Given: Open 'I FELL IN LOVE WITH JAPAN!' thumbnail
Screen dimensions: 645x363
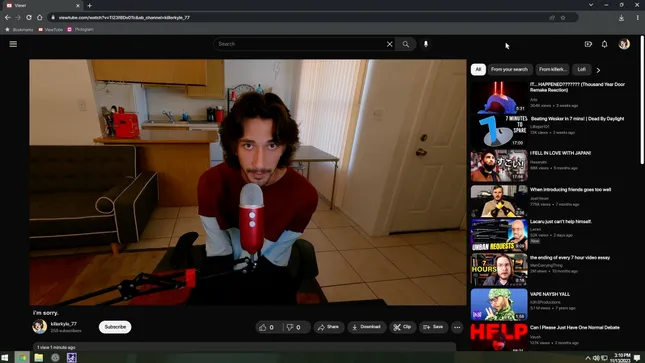Looking at the screenshot, I should click(499, 166).
